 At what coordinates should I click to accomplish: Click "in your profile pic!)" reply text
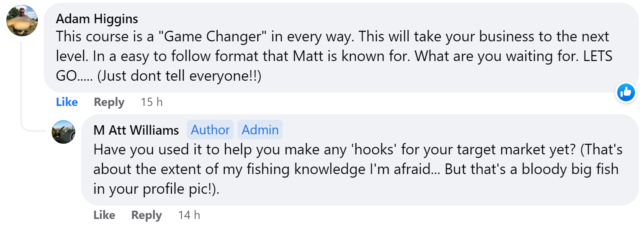156,189
